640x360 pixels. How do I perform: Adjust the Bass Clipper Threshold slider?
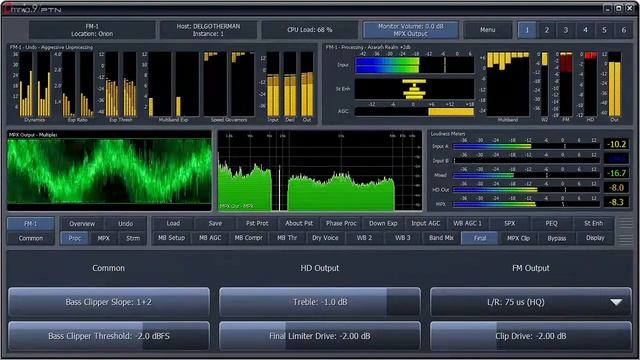pos(109,336)
